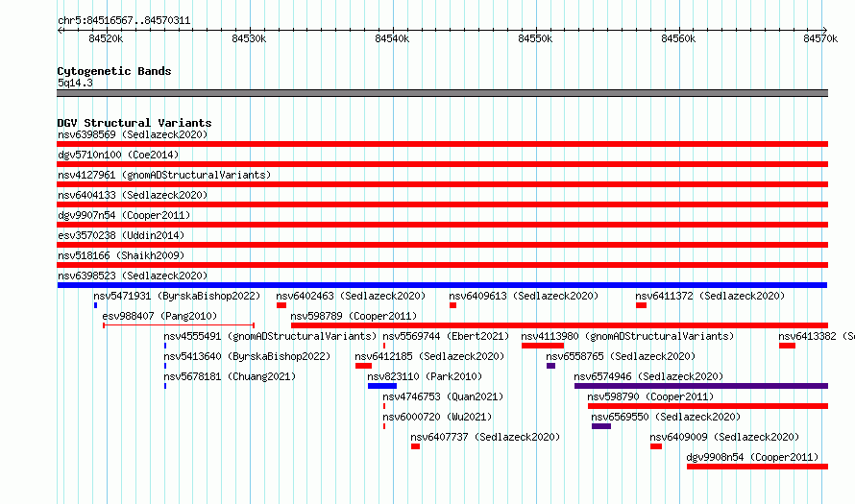Click the 84550k scale tick label

click(x=535, y=38)
